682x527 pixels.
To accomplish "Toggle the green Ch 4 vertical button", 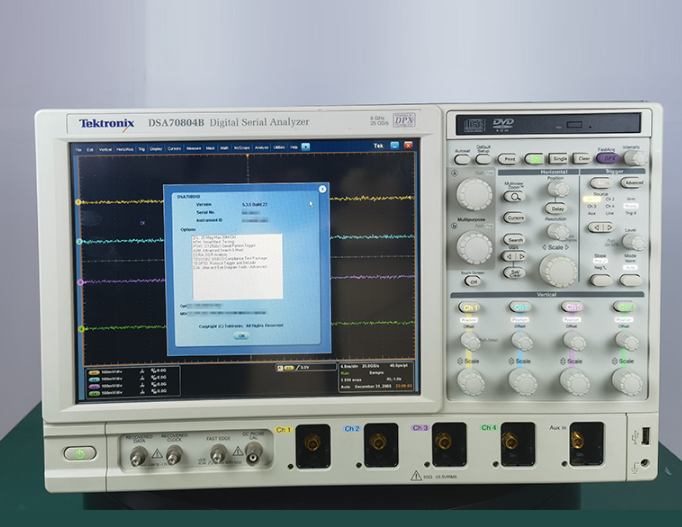I will click(x=624, y=306).
